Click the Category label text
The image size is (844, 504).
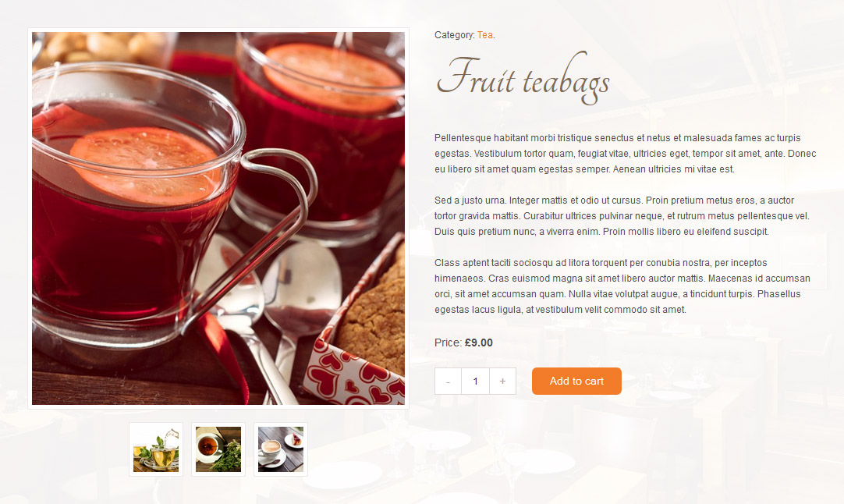coord(454,35)
